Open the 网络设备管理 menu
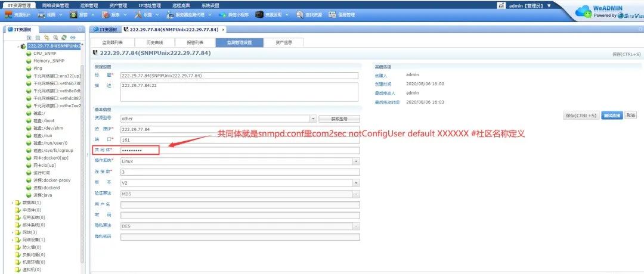Viewport: 644px width, 274px height. pyautogui.click(x=55, y=6)
